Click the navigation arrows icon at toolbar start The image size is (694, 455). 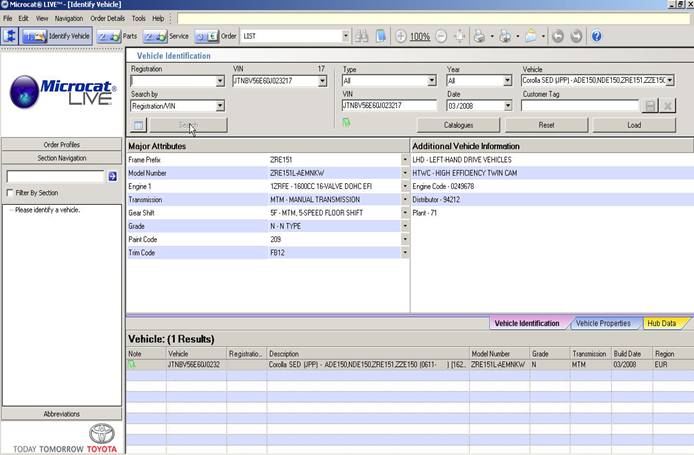point(9,36)
